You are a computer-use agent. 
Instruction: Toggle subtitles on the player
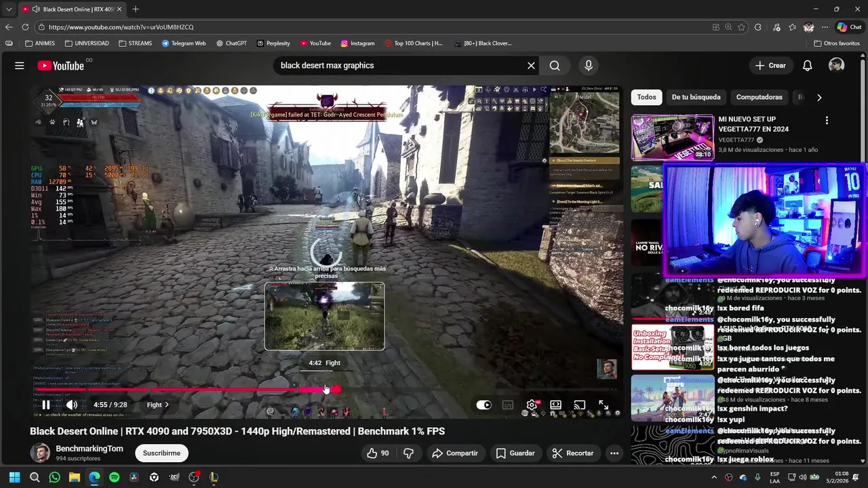pyautogui.click(x=508, y=405)
